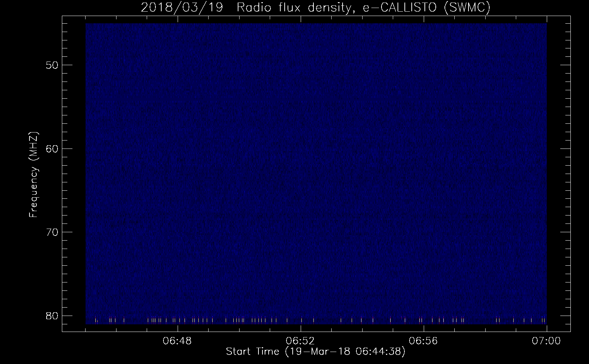Click the plot title "2018/03/19 Radio flux density, e-CALLISTO (SWMC)"

[316, 8]
